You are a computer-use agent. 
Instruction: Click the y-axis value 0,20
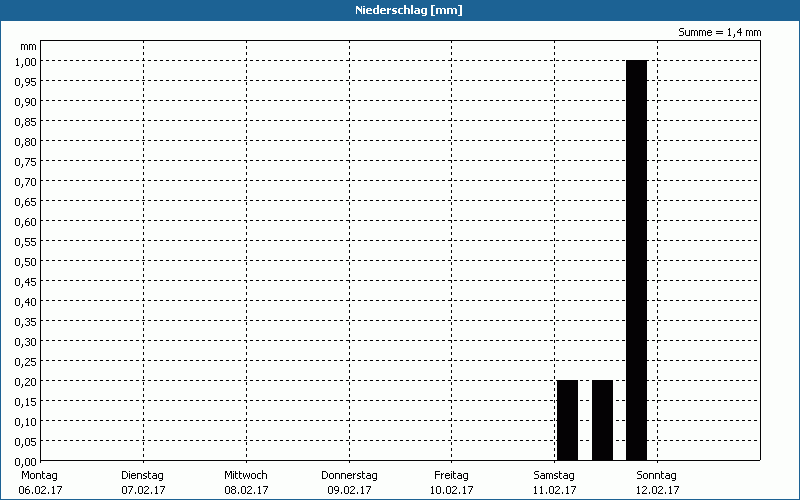click(26, 382)
